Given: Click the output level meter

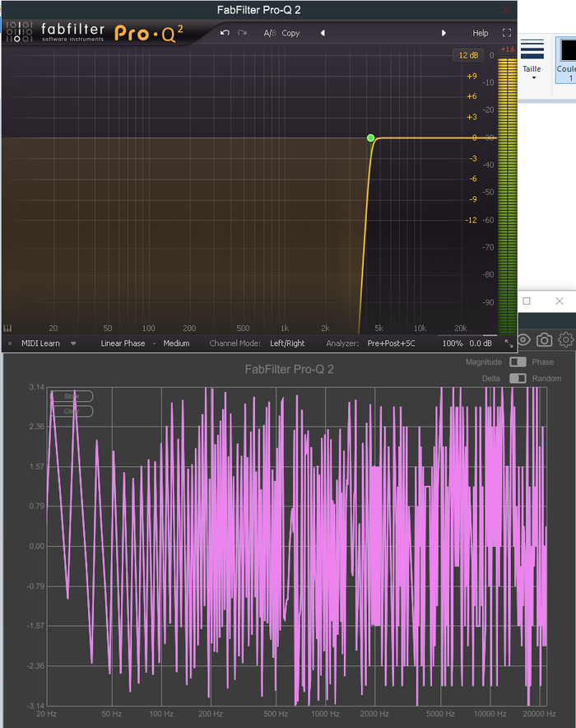Looking at the screenshot, I should pos(507,195).
